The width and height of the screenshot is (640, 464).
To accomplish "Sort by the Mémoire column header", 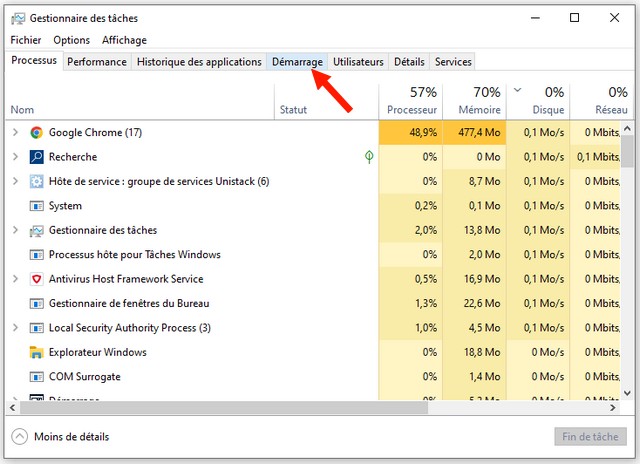I will (478, 101).
